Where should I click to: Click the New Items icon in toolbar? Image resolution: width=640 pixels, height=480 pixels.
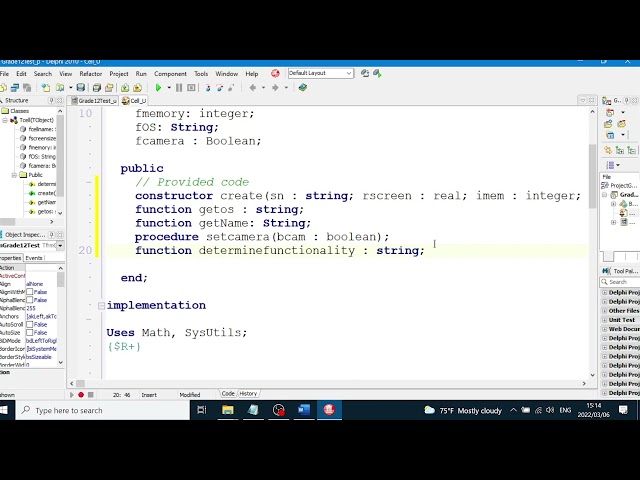point(46,87)
